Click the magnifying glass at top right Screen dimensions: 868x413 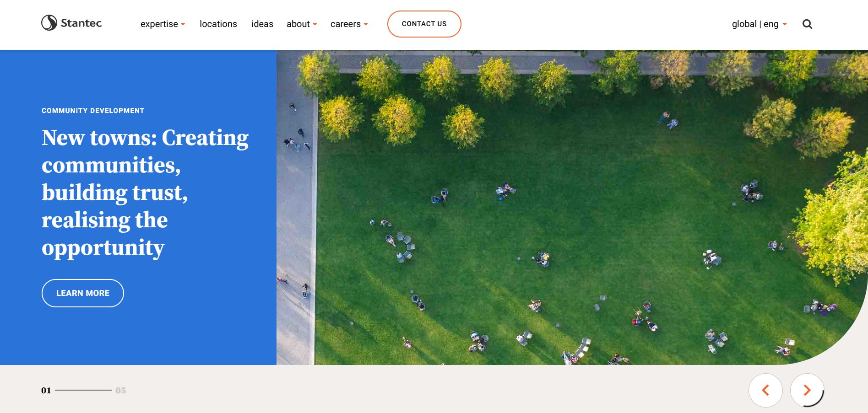[x=808, y=24]
